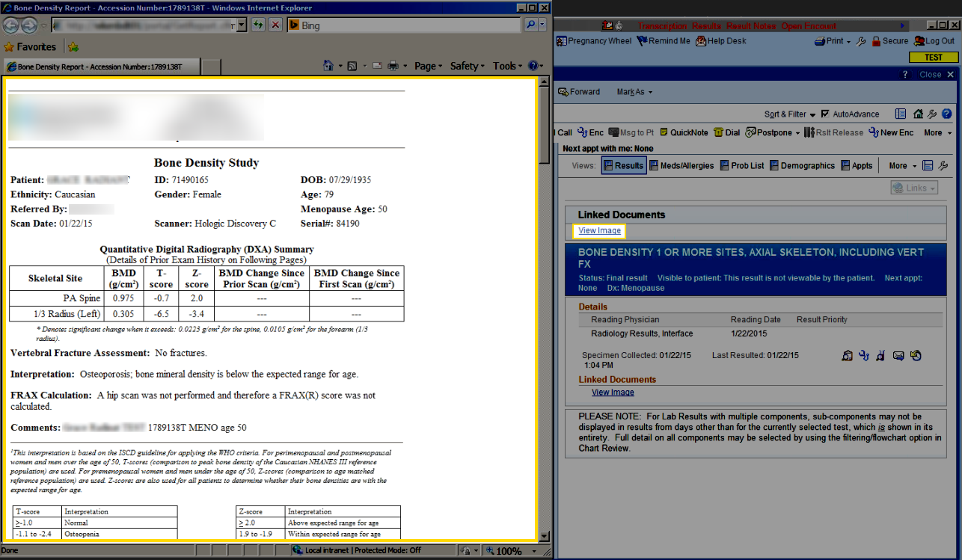962x560 pixels.
Task: Click the QuickNote sticky note icon
Action: tap(664, 132)
